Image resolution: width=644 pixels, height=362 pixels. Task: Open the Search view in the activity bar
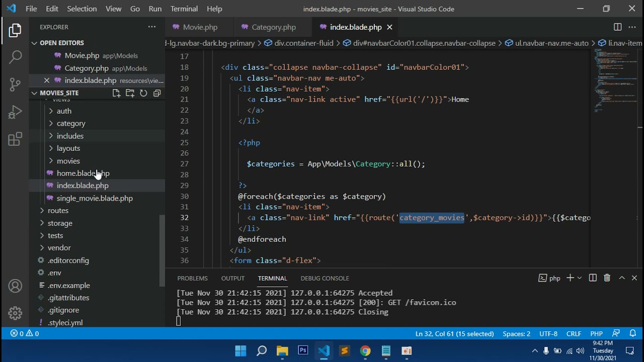click(x=15, y=57)
